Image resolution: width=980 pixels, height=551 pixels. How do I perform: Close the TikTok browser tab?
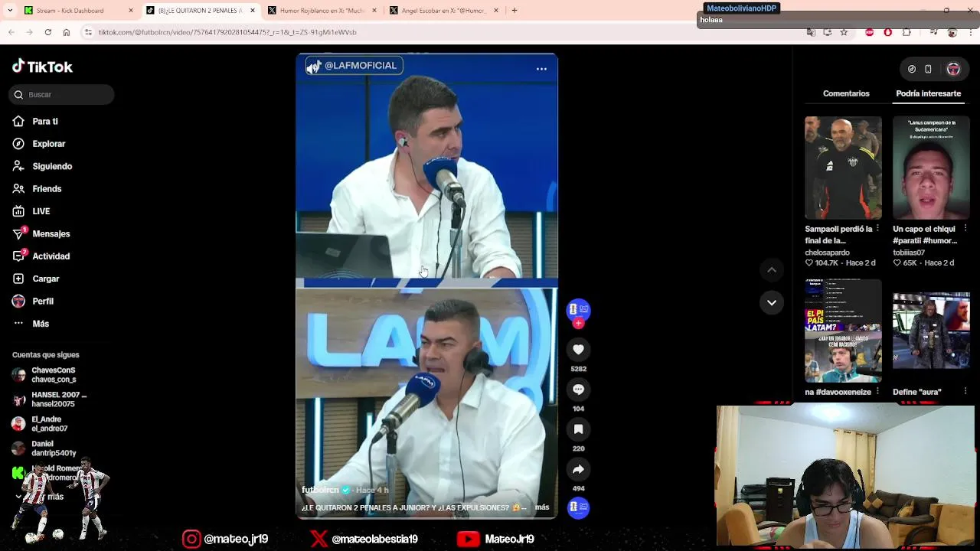point(253,11)
